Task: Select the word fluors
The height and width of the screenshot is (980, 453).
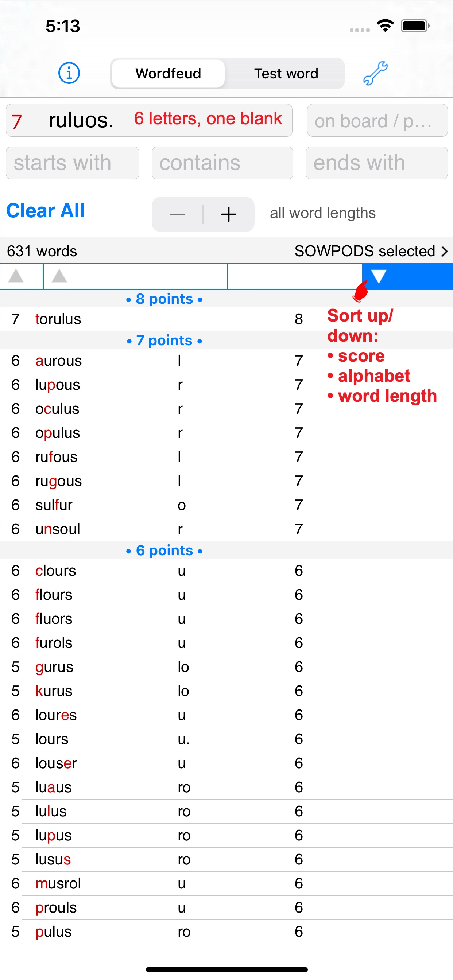Action: coord(54,619)
